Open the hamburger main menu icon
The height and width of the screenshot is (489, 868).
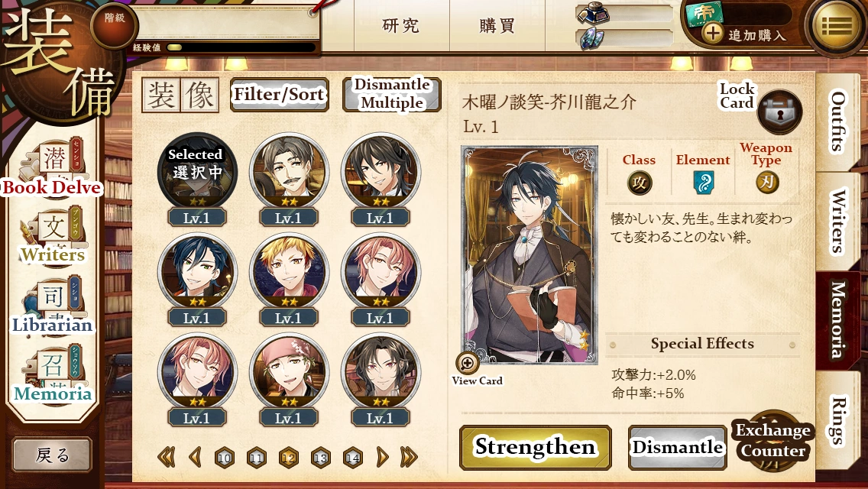[x=837, y=26]
